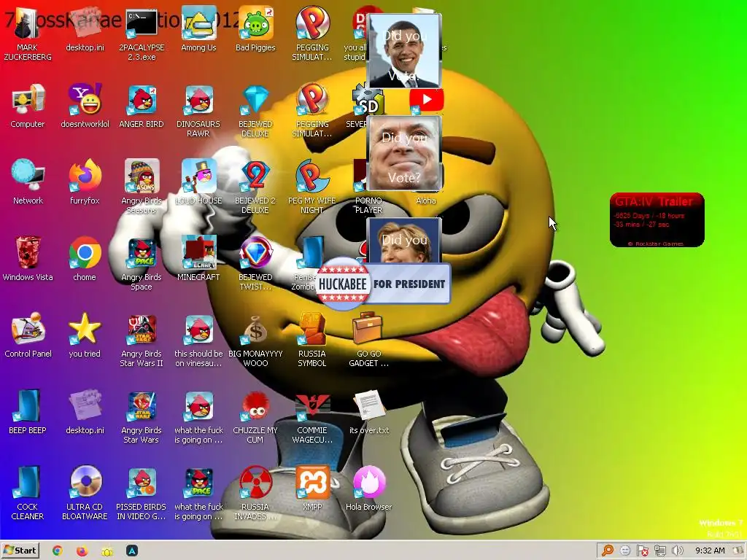Open the flag with red X tray icon
This screenshot has height=560, width=747.
click(642, 551)
